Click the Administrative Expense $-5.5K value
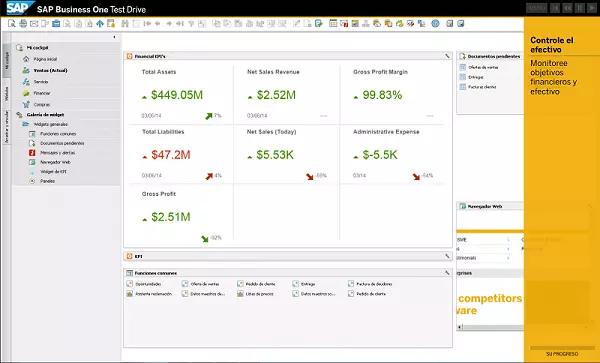This screenshot has height=363, width=600. [x=380, y=155]
